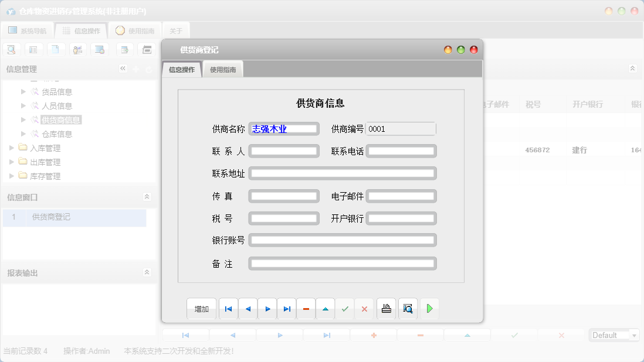The height and width of the screenshot is (362, 644).
Task: Jump to last record using the navigation arrow
Action: (286, 309)
